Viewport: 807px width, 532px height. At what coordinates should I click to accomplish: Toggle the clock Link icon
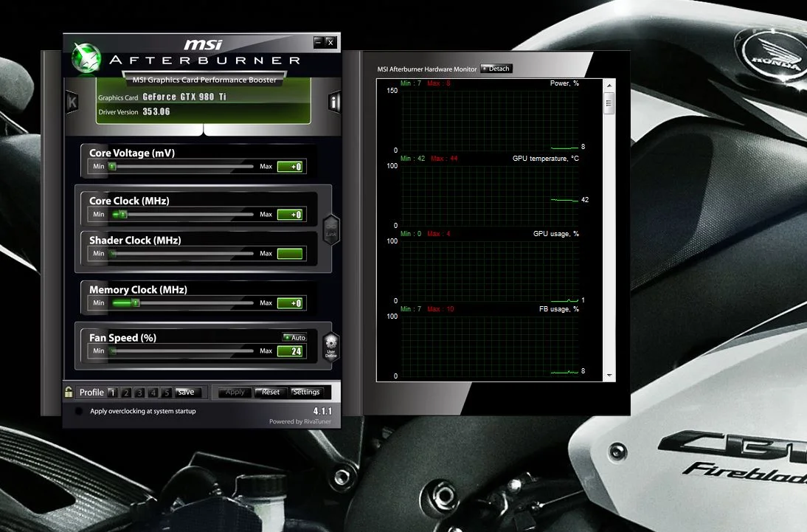click(331, 229)
